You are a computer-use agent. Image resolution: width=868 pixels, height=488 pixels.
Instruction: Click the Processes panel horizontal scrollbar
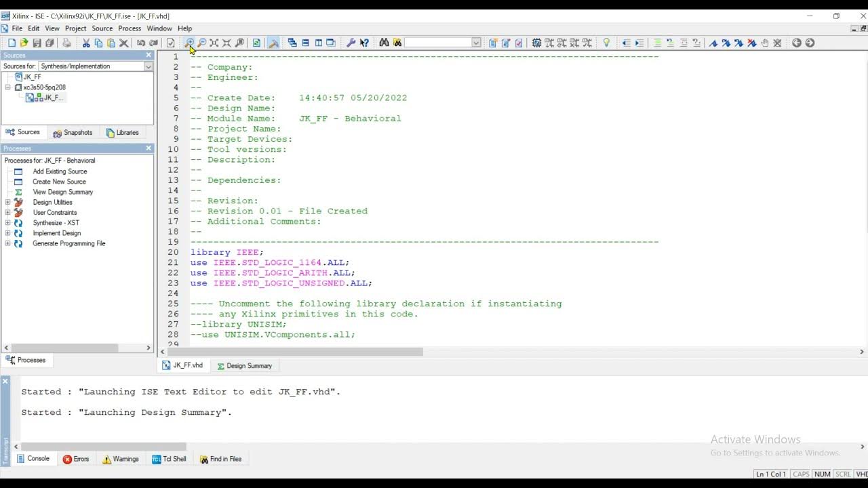pos(64,348)
